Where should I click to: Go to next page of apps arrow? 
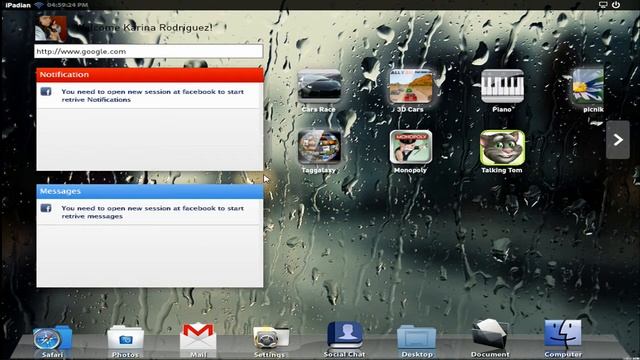click(618, 140)
